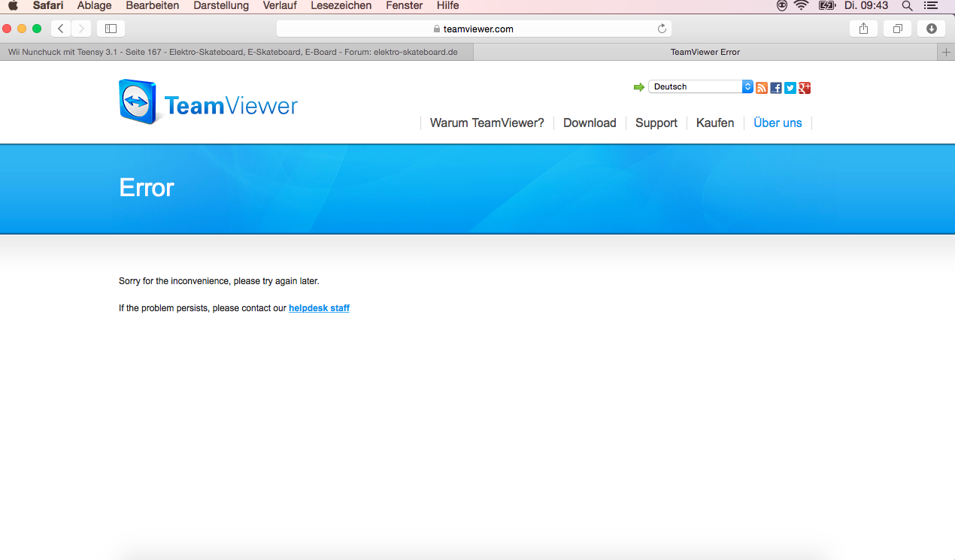
Task: Open the Download nav link
Action: click(590, 123)
